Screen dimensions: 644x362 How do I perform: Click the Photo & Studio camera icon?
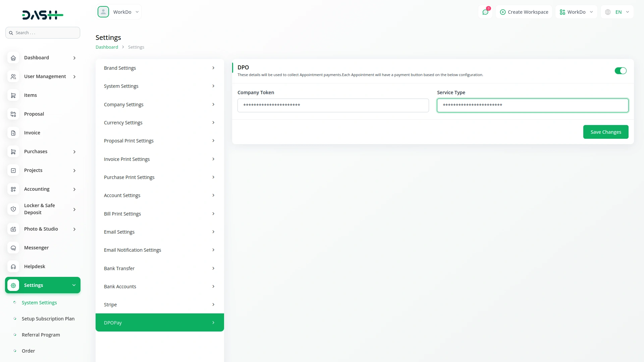tap(13, 229)
